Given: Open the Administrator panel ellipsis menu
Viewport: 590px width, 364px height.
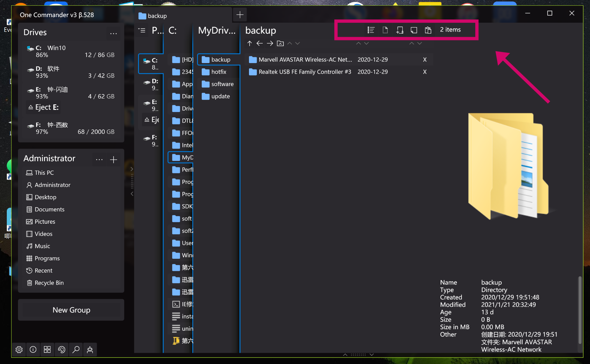Looking at the screenshot, I should tap(99, 159).
